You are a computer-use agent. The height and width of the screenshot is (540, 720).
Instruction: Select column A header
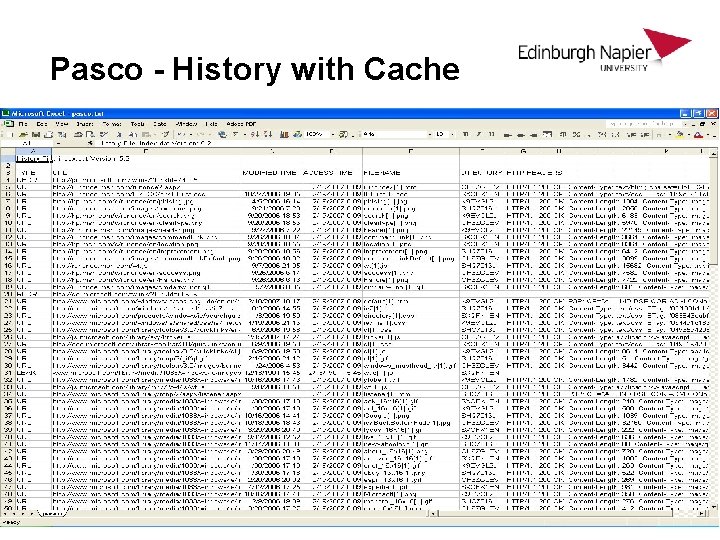pos(33,151)
